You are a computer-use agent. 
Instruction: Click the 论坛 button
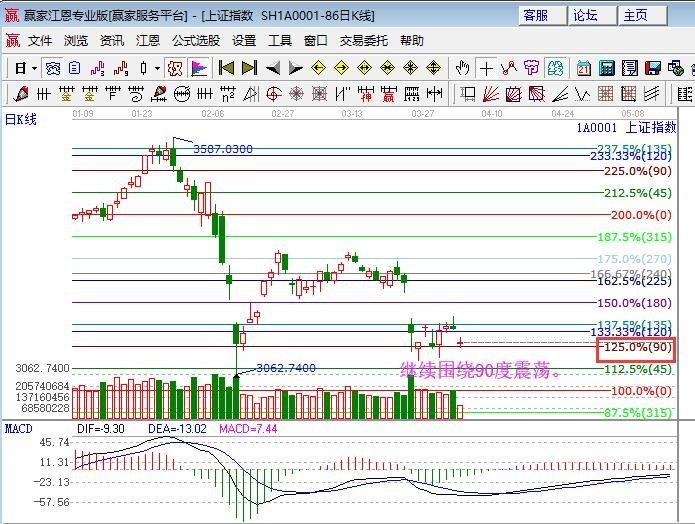coord(592,16)
